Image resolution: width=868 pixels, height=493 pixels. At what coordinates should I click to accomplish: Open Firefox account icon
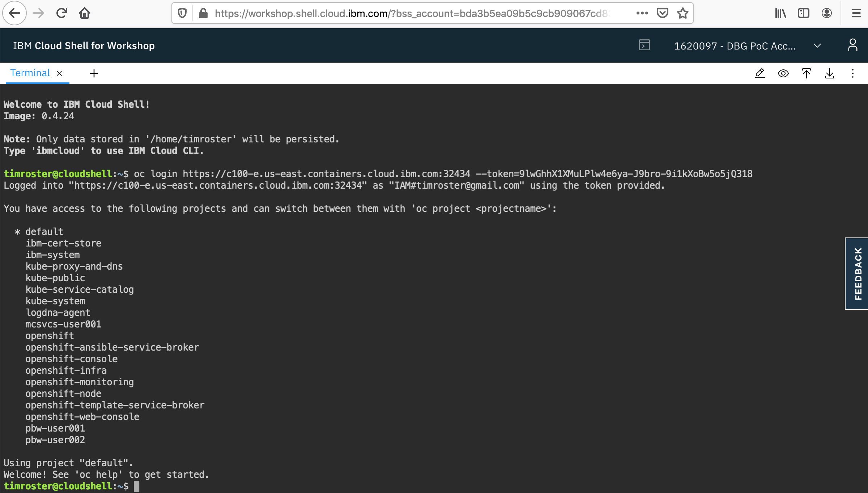pos(826,13)
